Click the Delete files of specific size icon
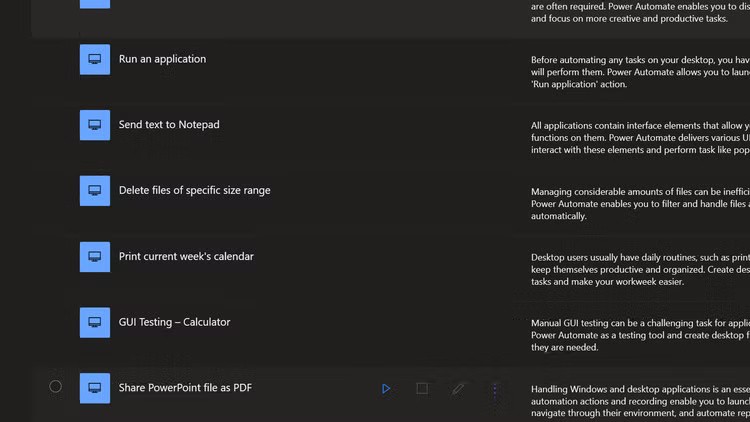750x422 pixels. [95, 191]
